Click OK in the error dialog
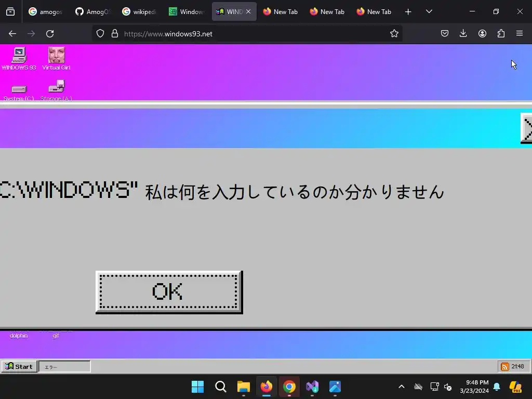 tap(169, 292)
